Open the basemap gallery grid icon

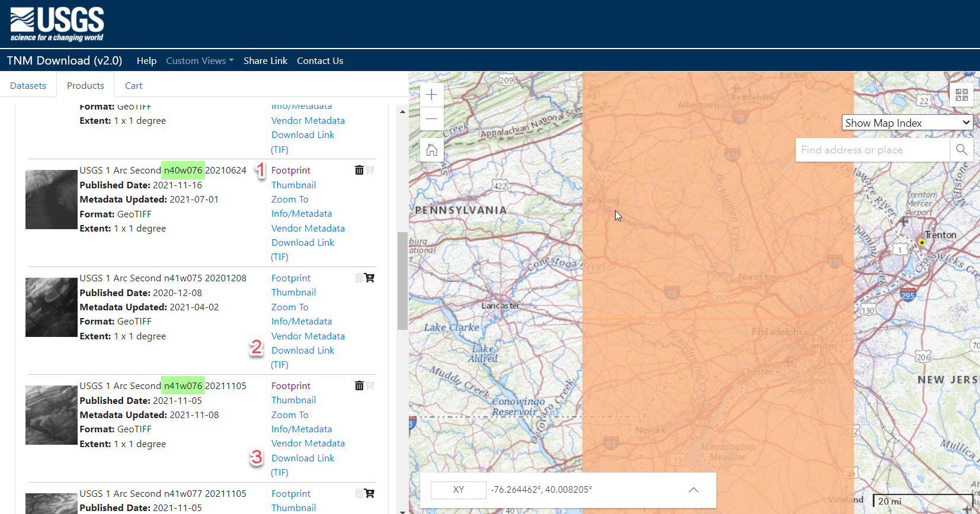(961, 95)
